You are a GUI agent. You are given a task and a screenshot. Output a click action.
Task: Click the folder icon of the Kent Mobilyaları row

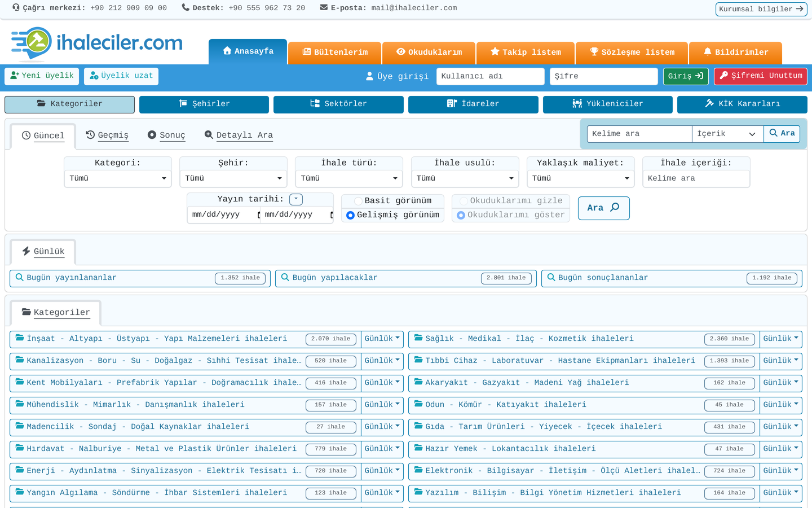coord(20,382)
